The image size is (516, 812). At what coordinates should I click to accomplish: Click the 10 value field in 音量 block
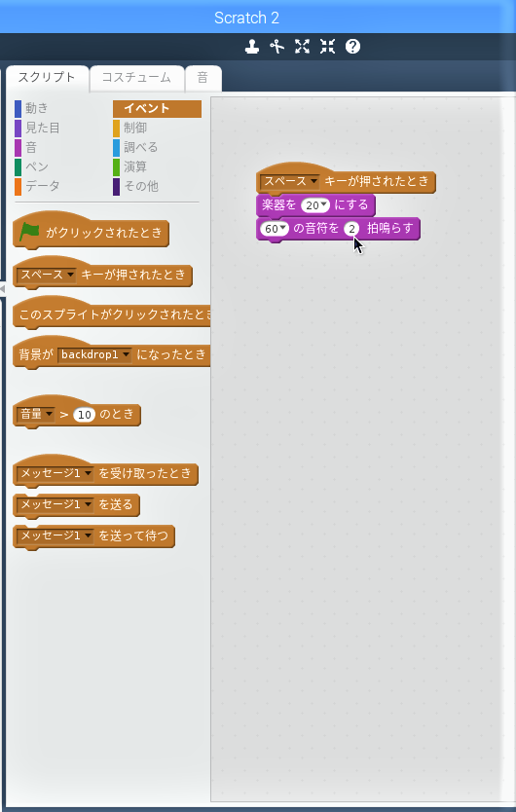click(84, 415)
